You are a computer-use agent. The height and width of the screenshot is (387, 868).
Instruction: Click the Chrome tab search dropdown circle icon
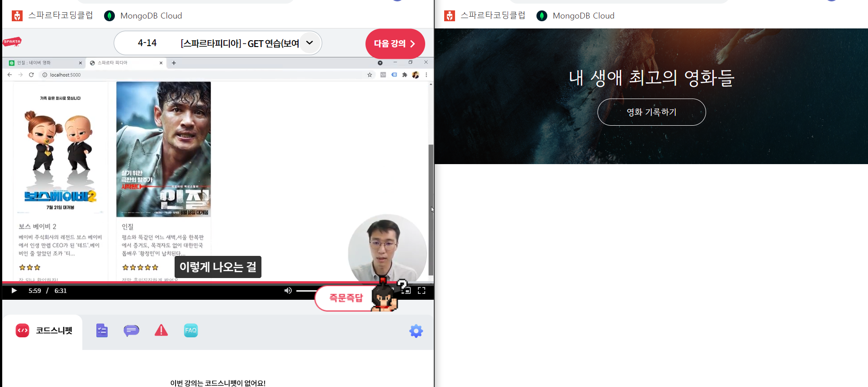(x=380, y=63)
